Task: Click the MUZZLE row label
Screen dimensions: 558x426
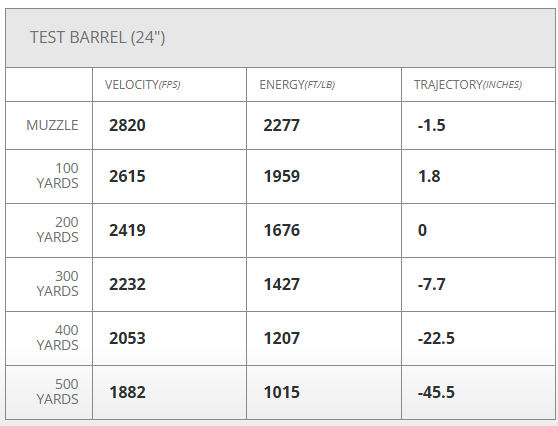Action: click(52, 125)
